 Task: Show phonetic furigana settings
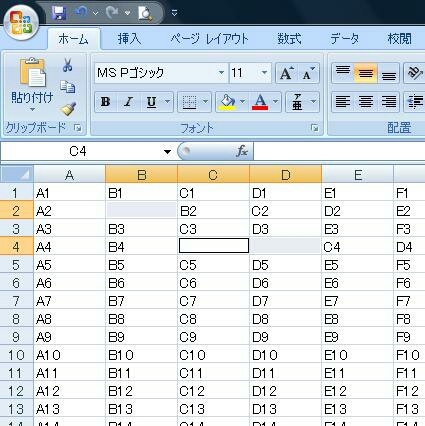click(x=297, y=102)
